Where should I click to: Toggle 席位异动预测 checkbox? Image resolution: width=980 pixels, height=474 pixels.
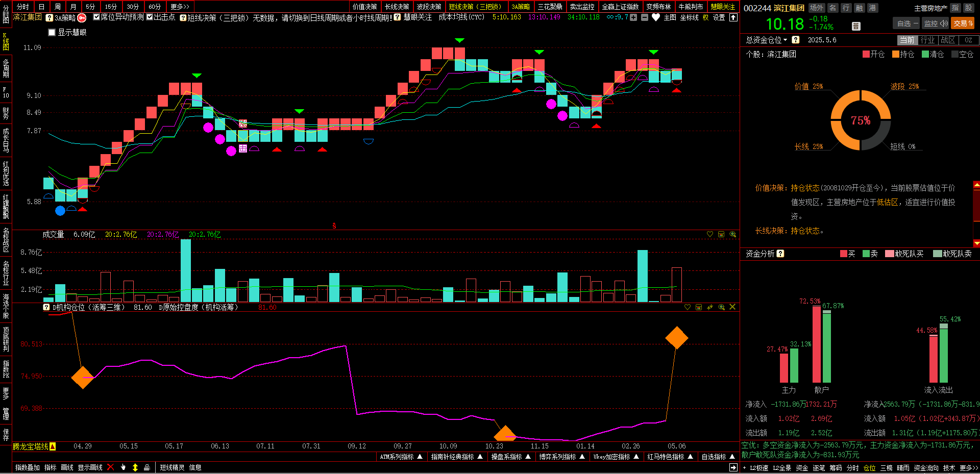click(96, 17)
